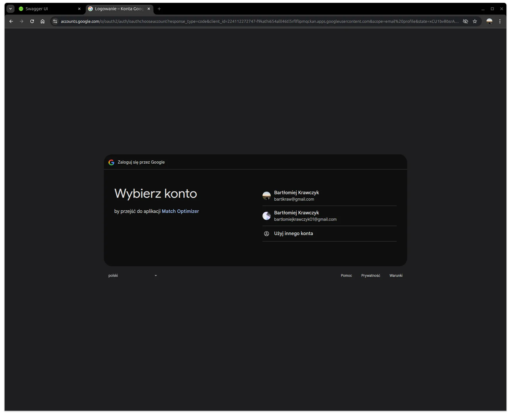Open the Chrome profile avatar menu
511x420 pixels.
[490, 21]
